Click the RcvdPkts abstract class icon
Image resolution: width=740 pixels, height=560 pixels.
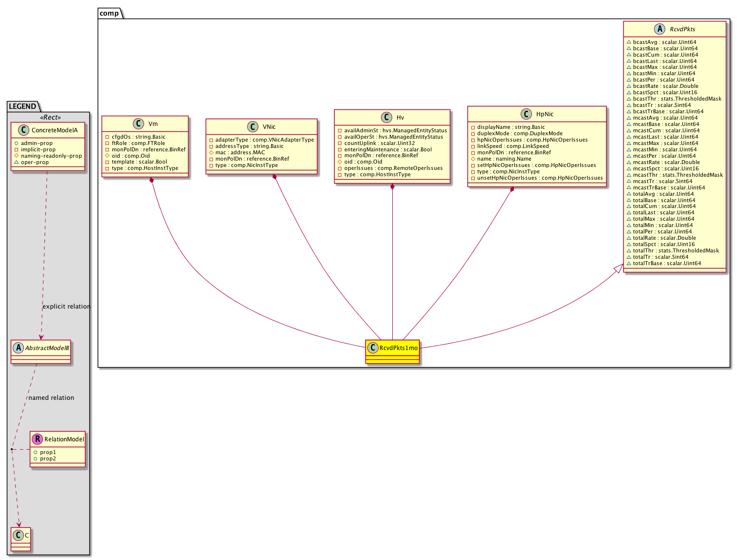click(x=660, y=29)
